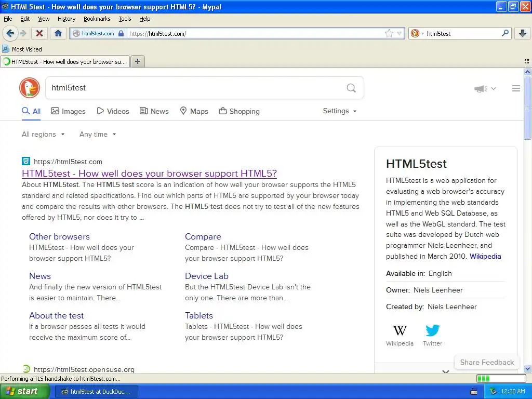Click the Forward navigation arrow
This screenshot has height=399, width=532.
(x=23, y=33)
